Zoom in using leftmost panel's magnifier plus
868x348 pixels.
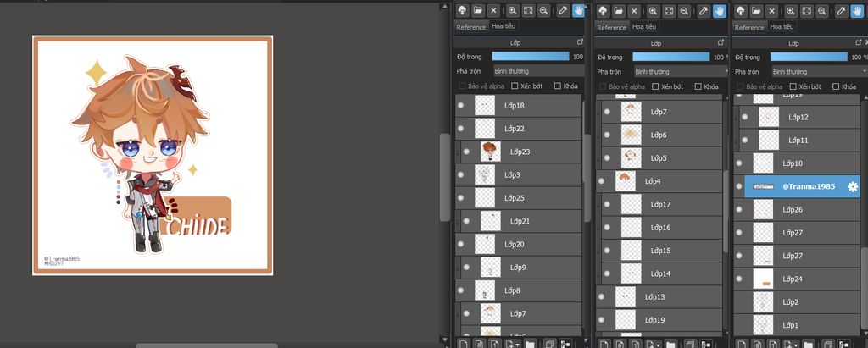click(x=513, y=10)
